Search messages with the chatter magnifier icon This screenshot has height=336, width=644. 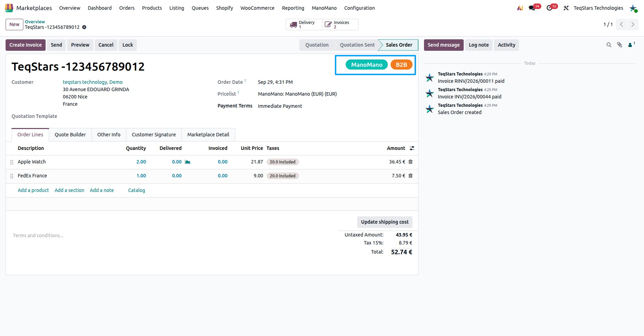point(609,45)
